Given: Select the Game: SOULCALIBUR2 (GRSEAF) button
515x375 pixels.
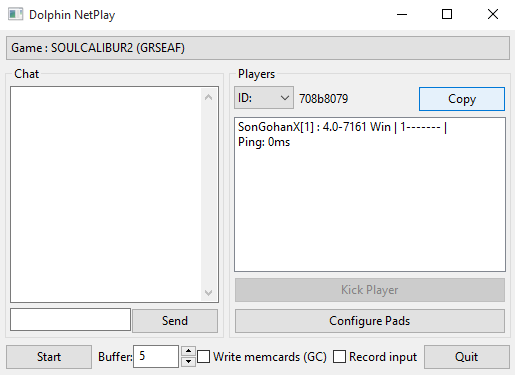Looking at the screenshot, I should click(x=258, y=48).
